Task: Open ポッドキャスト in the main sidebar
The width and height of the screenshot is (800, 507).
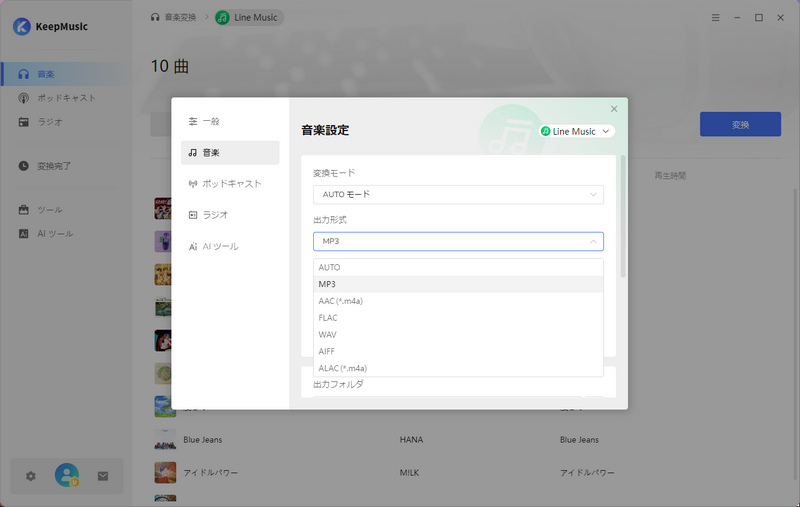Action: [x=66, y=98]
